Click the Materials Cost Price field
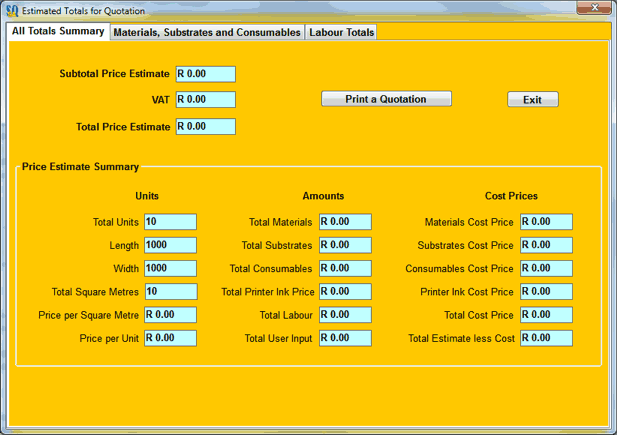Screen dimensions: 617x435 point(546,222)
